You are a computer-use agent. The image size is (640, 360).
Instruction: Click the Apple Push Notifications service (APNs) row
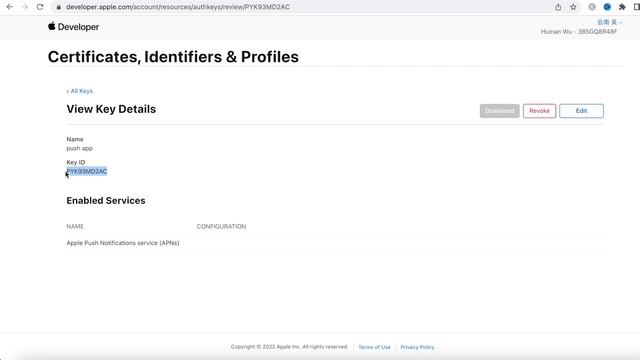click(335, 243)
